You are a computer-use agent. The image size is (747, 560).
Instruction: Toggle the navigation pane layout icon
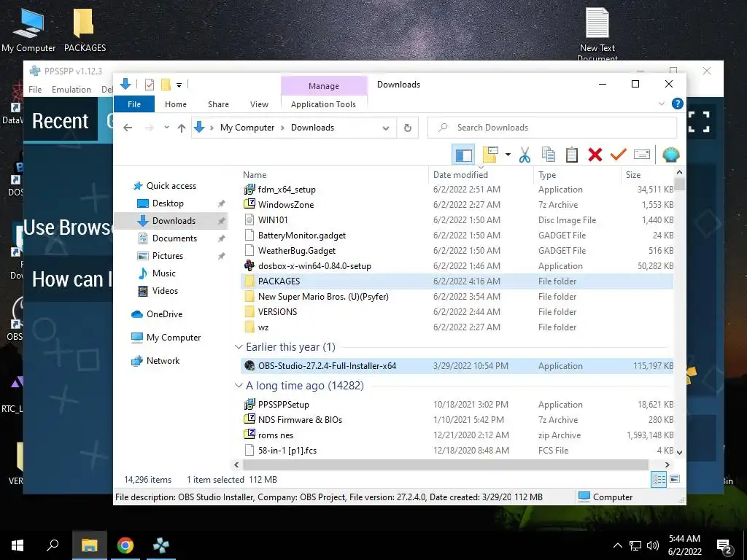[x=463, y=155]
